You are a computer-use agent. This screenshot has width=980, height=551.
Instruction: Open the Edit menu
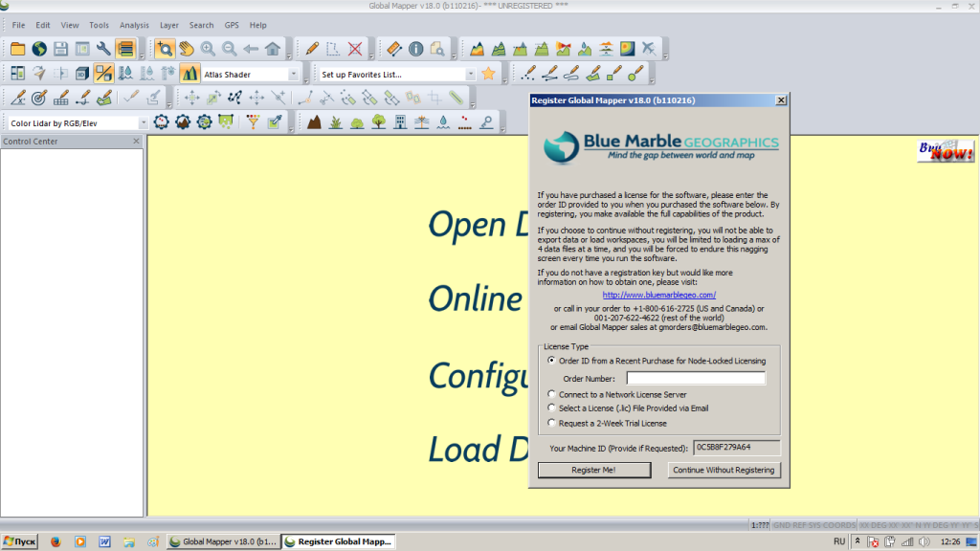click(42, 25)
